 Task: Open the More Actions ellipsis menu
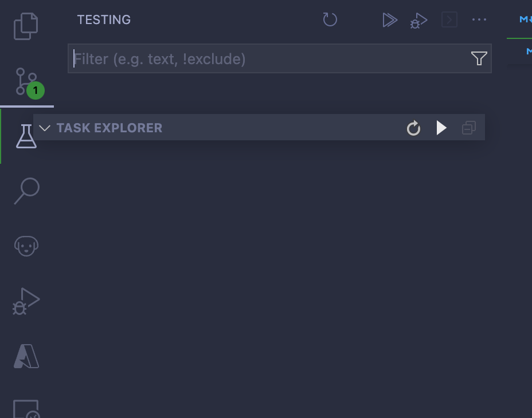pyautogui.click(x=479, y=19)
